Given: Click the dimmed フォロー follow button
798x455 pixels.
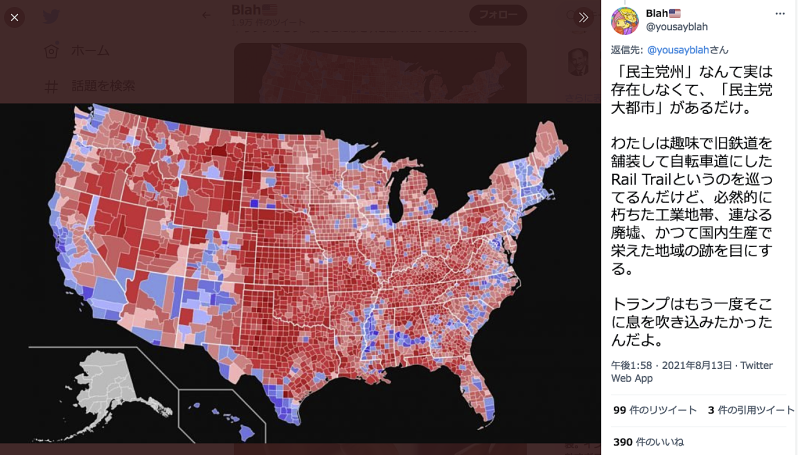Looking at the screenshot, I should point(498,15).
